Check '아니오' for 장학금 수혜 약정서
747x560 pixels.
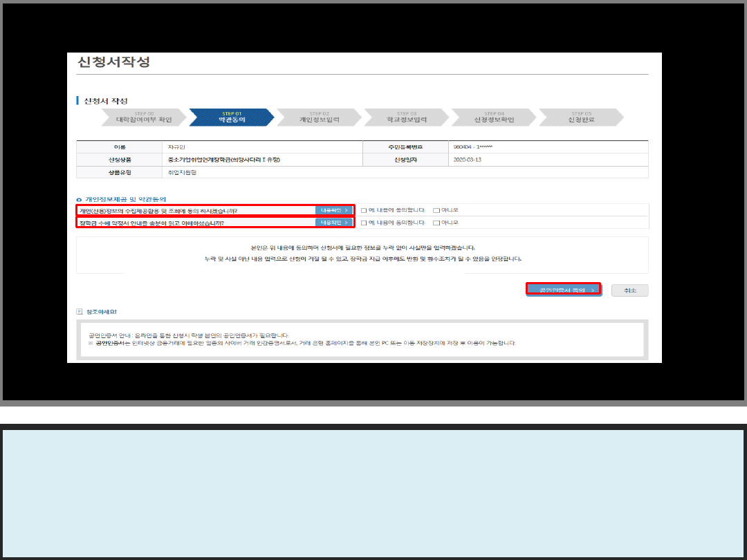pos(436,223)
